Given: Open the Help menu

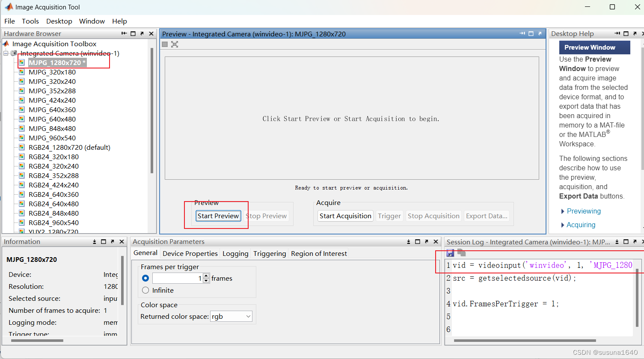Looking at the screenshot, I should [x=119, y=21].
